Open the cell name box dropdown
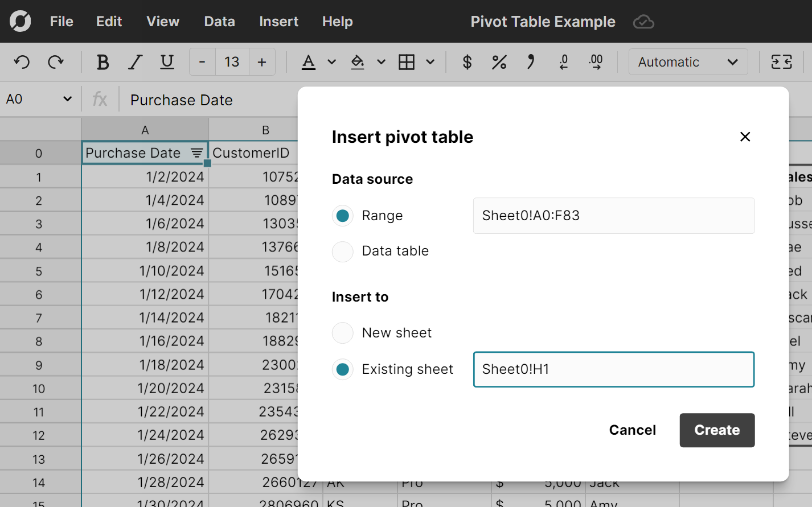Viewport: 812px width, 507px height. point(67,98)
